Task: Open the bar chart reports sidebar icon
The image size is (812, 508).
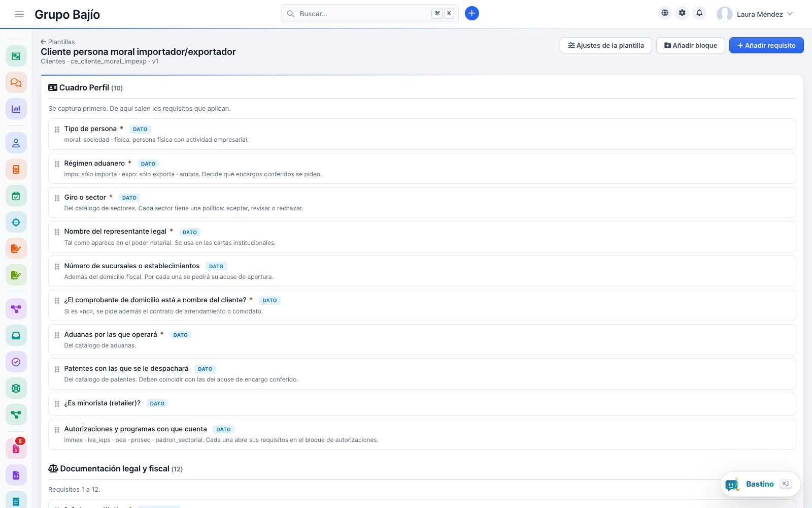Action: 16,109
